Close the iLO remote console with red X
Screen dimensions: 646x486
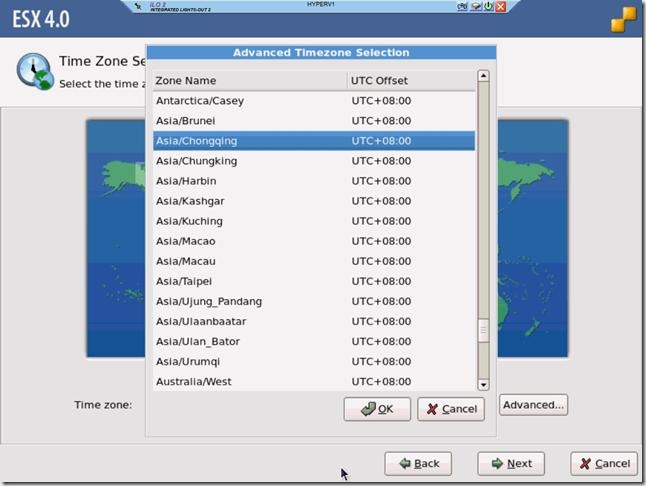click(x=501, y=6)
